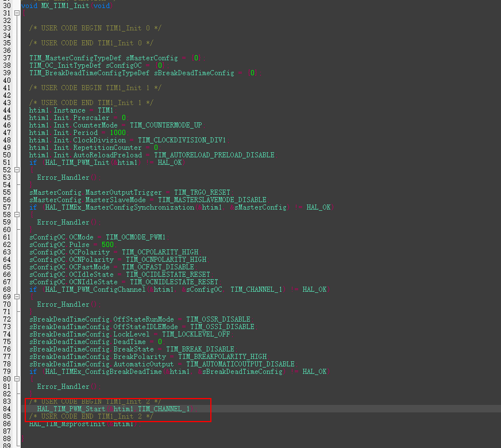Click TIM_LOCKLEVEL_OFF on line 74
This screenshot has height=448, width=501.
(x=196, y=334)
